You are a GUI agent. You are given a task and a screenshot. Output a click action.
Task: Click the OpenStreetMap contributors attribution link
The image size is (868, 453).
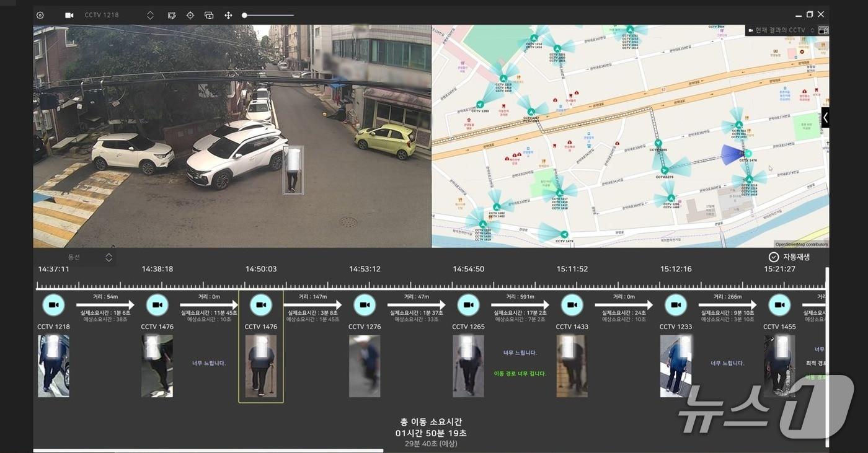(x=802, y=244)
